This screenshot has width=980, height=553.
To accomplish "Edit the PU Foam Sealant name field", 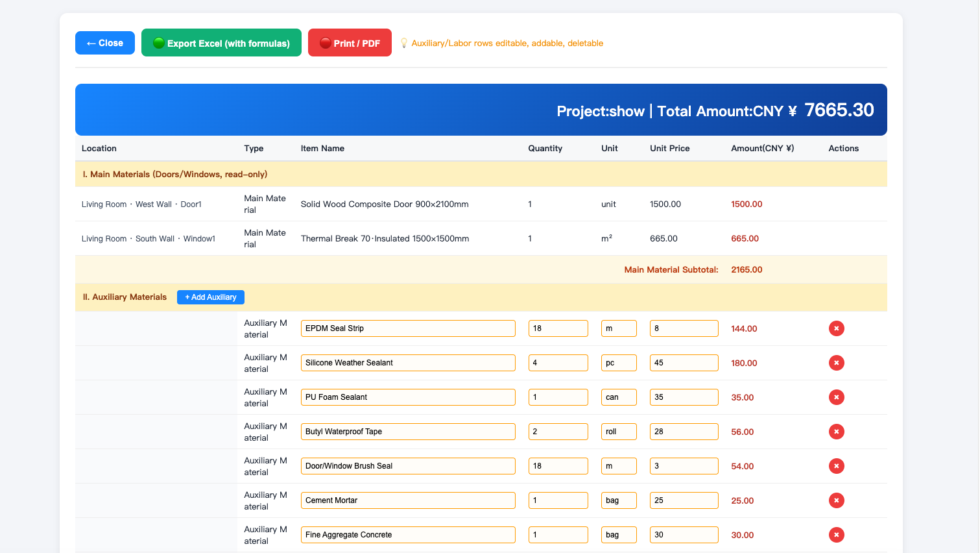I will click(408, 397).
